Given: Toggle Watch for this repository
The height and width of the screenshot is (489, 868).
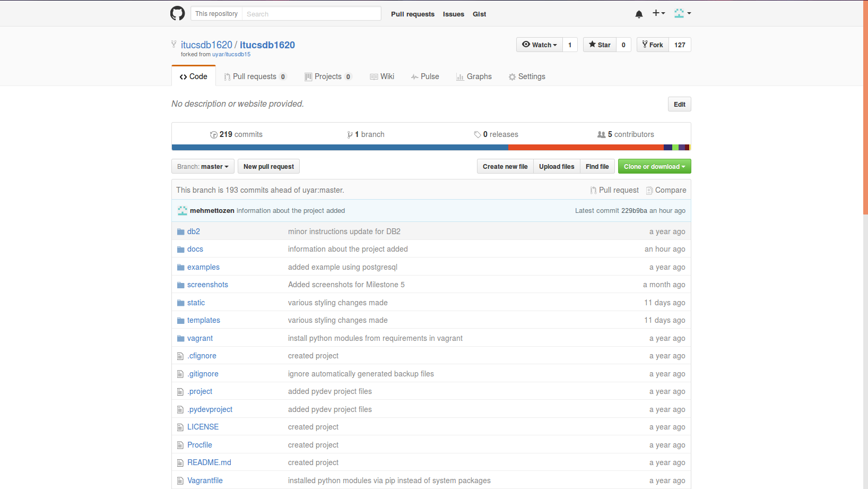Looking at the screenshot, I should (x=539, y=45).
